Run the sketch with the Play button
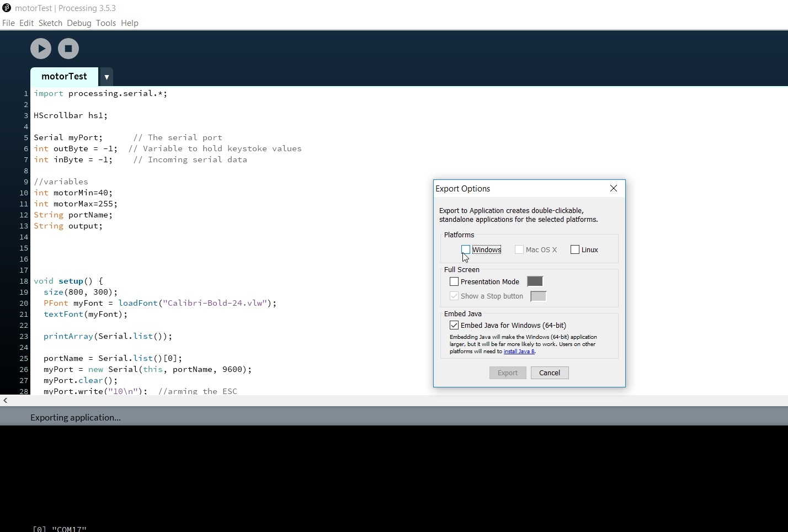 coord(41,49)
